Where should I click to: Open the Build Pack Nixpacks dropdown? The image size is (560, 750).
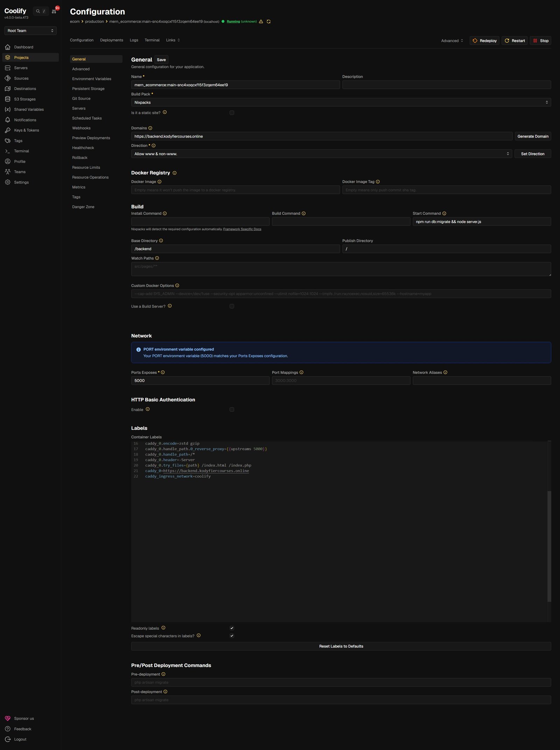pos(341,102)
